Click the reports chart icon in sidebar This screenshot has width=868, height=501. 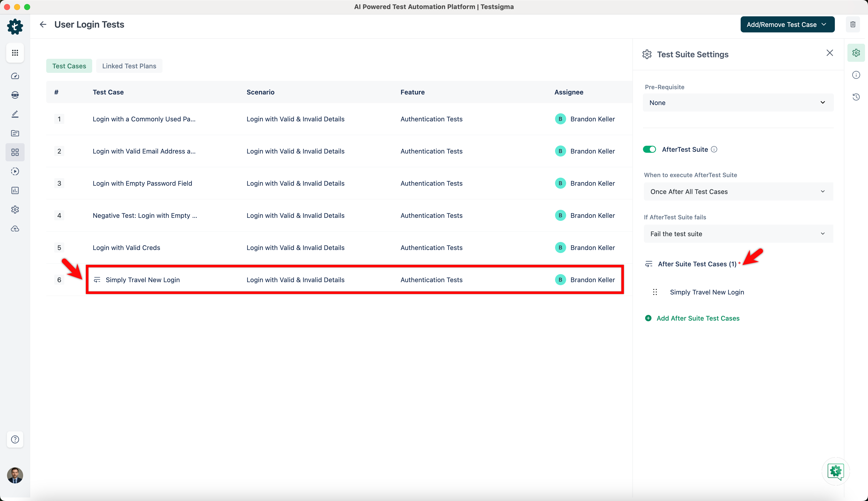[x=15, y=191]
